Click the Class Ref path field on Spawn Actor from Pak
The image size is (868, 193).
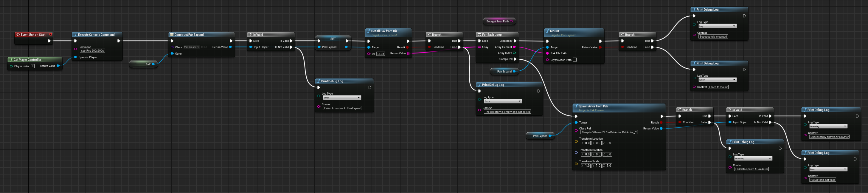click(609, 132)
